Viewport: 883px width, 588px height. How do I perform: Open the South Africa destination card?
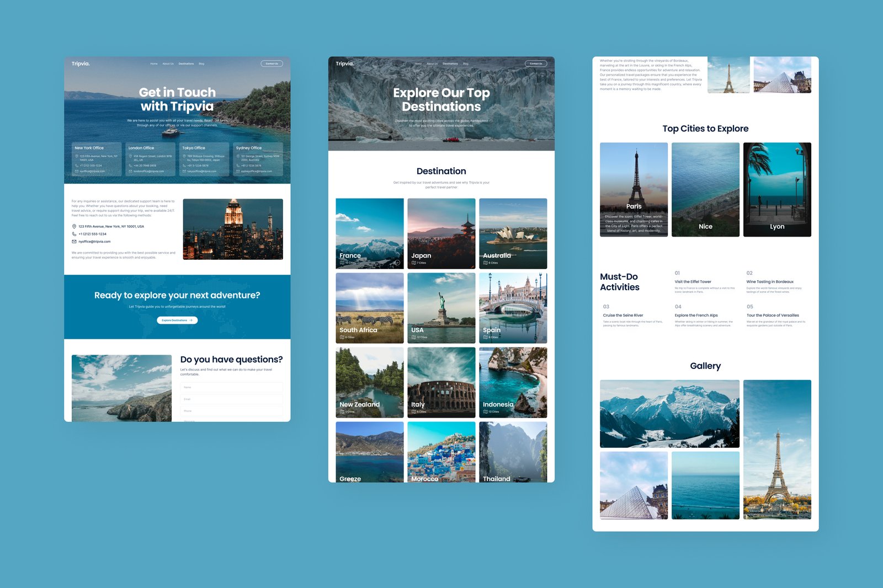click(x=369, y=308)
